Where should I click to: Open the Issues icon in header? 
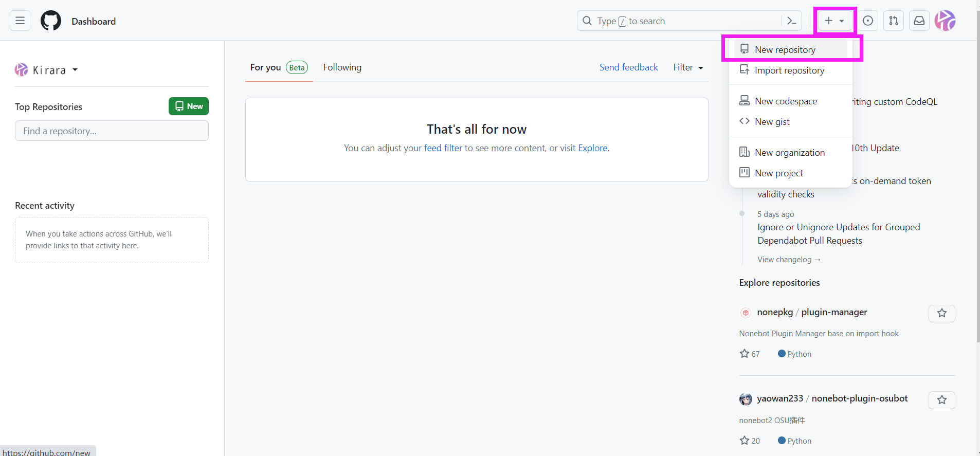click(868, 21)
